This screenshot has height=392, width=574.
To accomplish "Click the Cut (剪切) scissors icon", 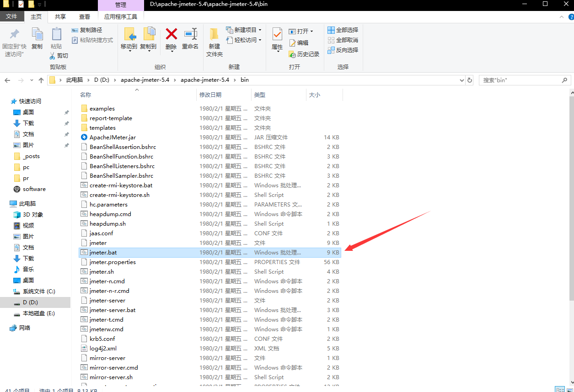I will [53, 56].
